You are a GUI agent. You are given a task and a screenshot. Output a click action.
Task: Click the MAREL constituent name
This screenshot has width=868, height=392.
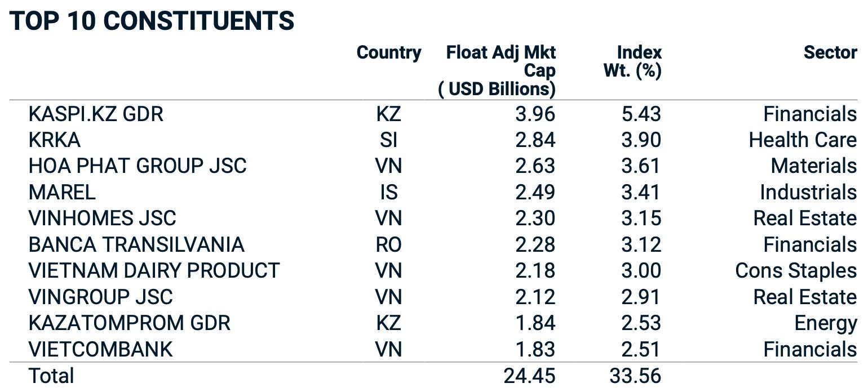click(62, 192)
